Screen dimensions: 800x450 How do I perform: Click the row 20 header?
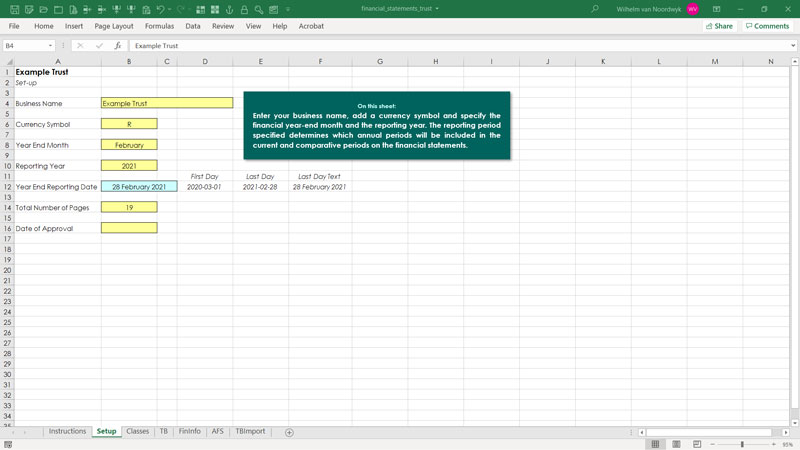7,270
